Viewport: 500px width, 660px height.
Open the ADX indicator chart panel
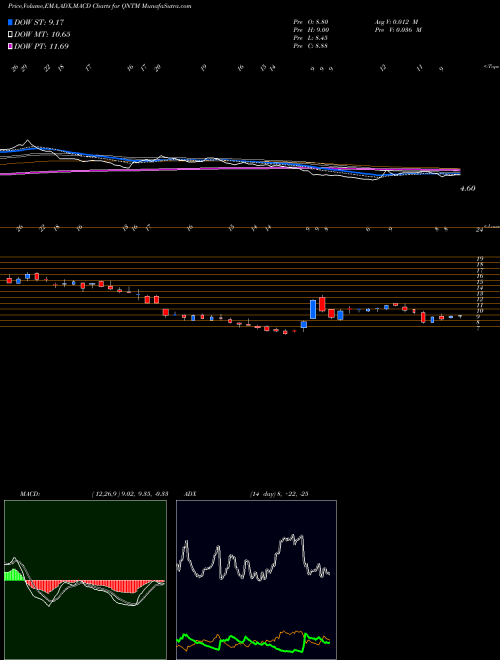pyautogui.click(x=256, y=580)
